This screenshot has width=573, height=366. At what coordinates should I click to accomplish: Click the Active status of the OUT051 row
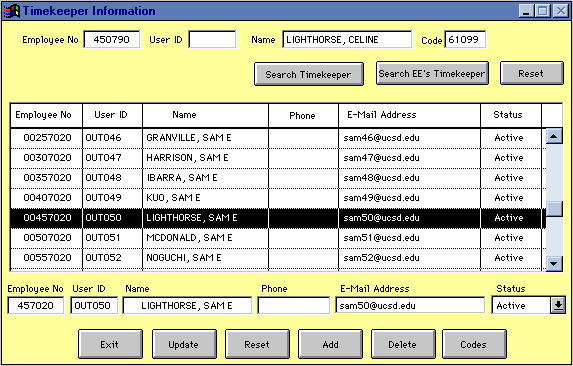click(509, 238)
